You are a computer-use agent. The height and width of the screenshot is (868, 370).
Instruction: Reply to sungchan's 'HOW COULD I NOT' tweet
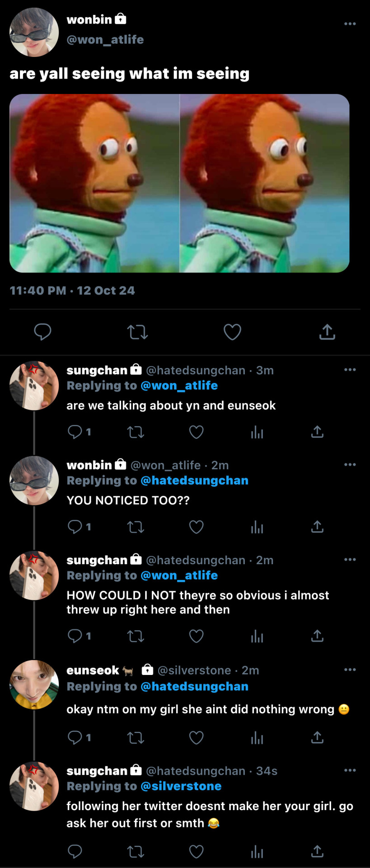(x=75, y=636)
